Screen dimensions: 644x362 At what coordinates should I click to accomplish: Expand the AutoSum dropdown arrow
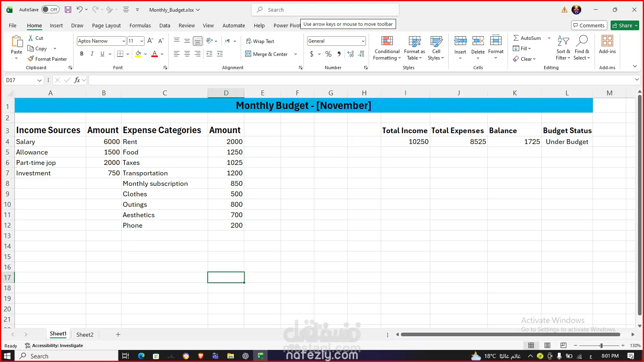549,38
